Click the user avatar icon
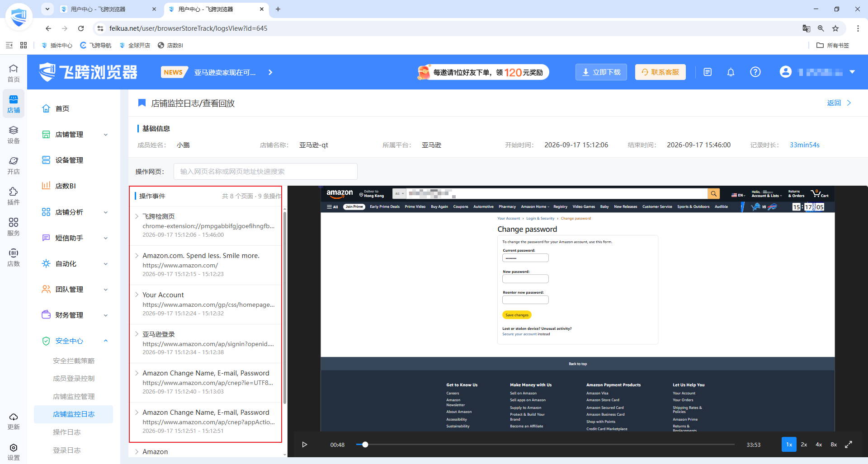Viewport: 868px width, 464px height. [x=786, y=72]
